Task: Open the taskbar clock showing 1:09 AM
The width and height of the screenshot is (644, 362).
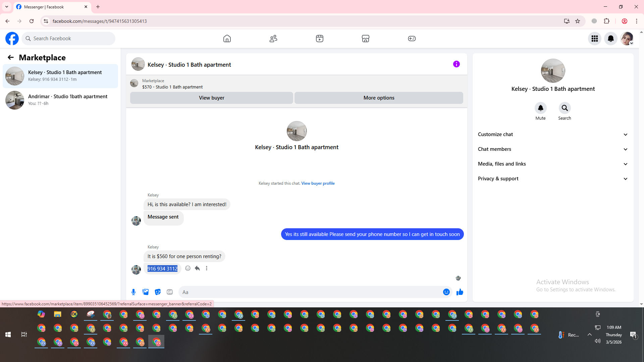Action: click(x=614, y=335)
